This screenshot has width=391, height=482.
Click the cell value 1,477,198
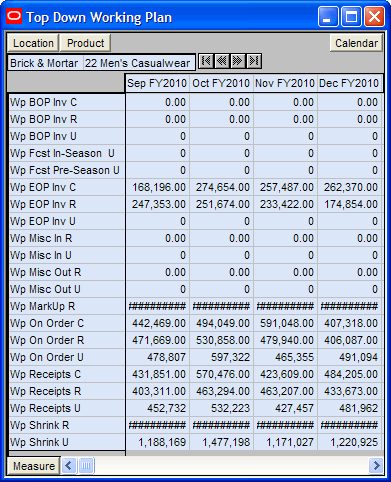(222, 442)
